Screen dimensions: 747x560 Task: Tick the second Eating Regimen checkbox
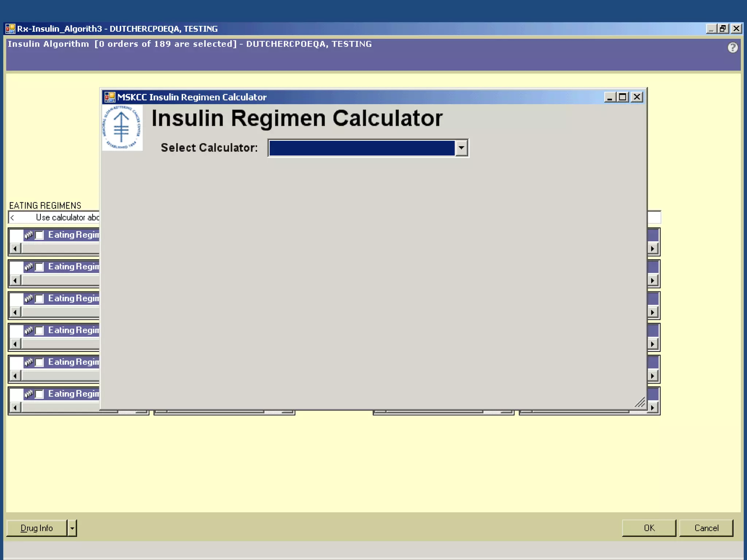click(39, 267)
